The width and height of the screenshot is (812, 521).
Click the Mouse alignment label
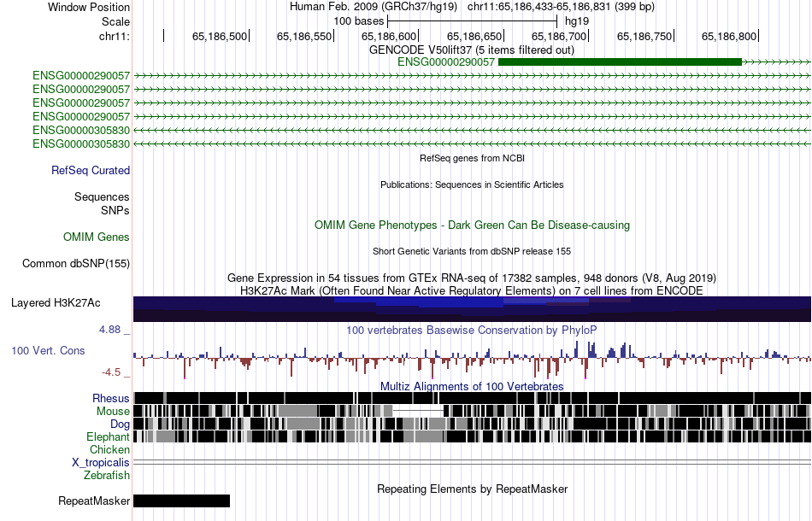pyautogui.click(x=113, y=412)
